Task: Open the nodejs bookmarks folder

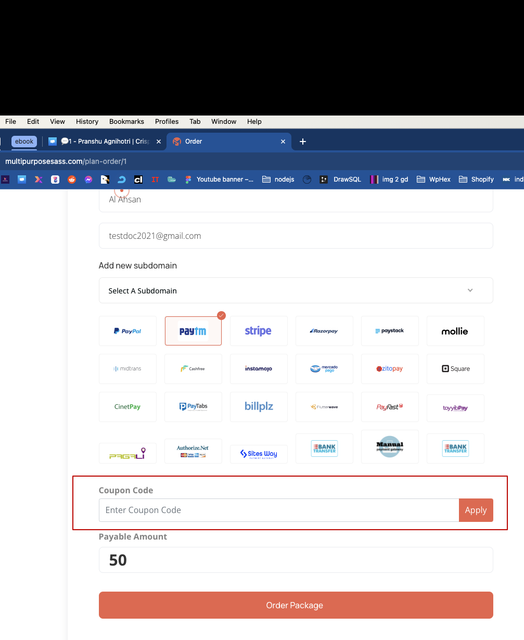Action: (278, 180)
